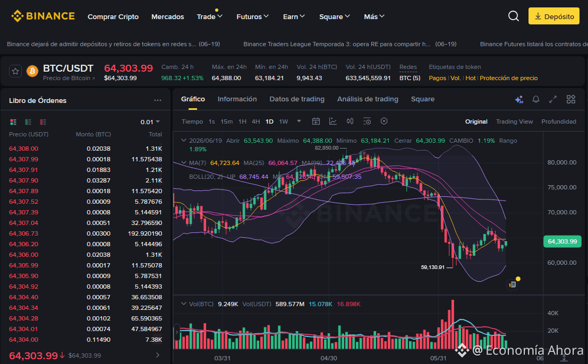Click the green 64,303.99 price tag on chart axis
Viewport: 588px width, 364px height.
click(x=562, y=241)
